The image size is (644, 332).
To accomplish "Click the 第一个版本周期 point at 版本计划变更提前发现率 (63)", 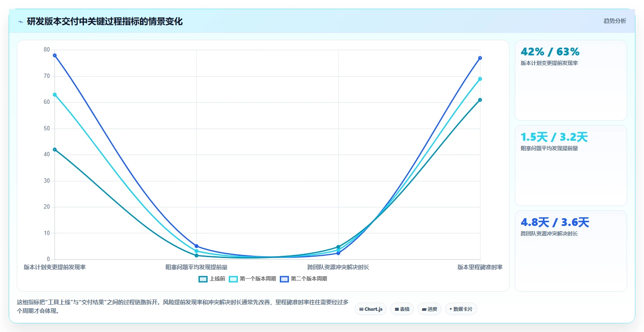I will (54, 94).
